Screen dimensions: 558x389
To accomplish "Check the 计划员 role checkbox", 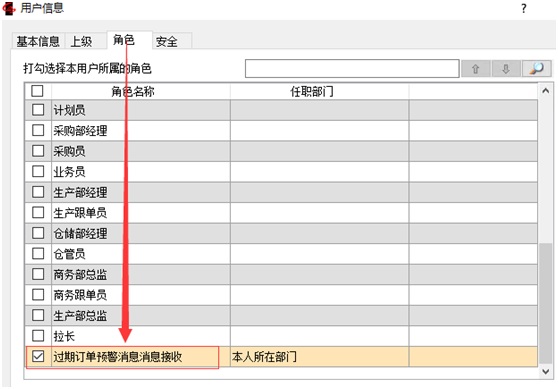I will pos(38,110).
